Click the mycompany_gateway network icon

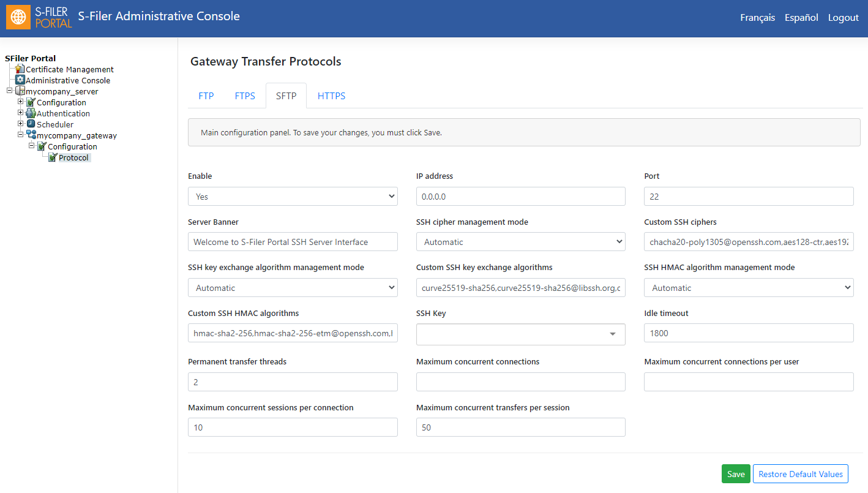pyautogui.click(x=31, y=135)
